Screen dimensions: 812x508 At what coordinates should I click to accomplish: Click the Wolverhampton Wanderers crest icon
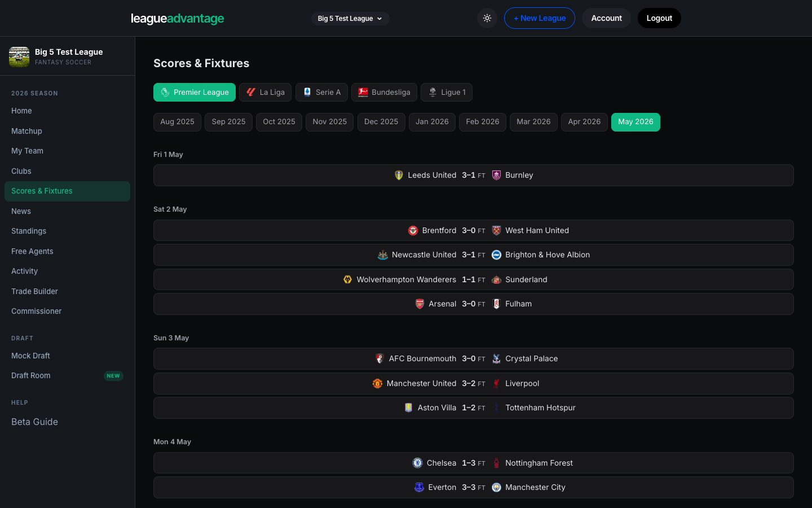(x=347, y=279)
